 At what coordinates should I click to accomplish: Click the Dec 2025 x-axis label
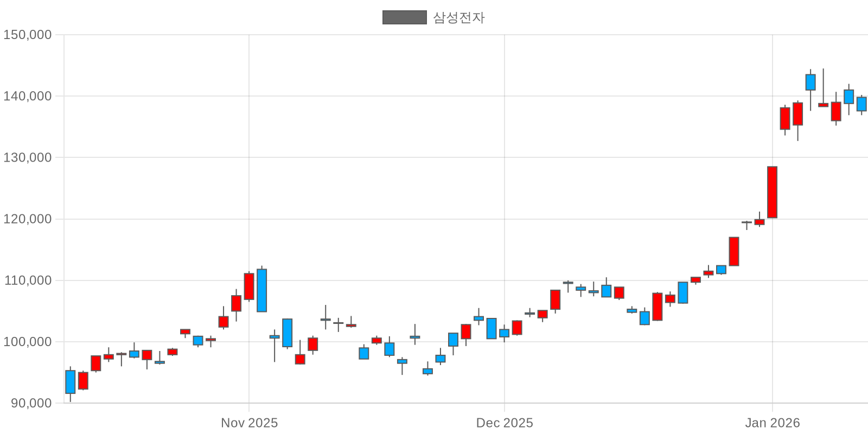click(505, 423)
